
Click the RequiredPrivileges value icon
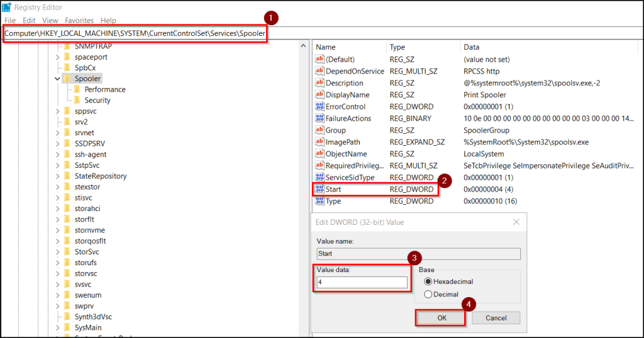pos(319,166)
